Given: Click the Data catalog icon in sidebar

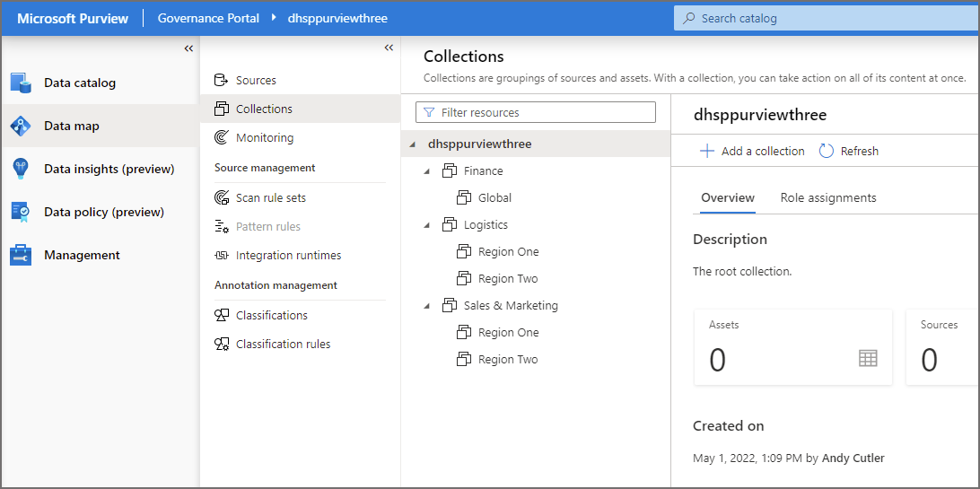Looking at the screenshot, I should click(x=21, y=83).
